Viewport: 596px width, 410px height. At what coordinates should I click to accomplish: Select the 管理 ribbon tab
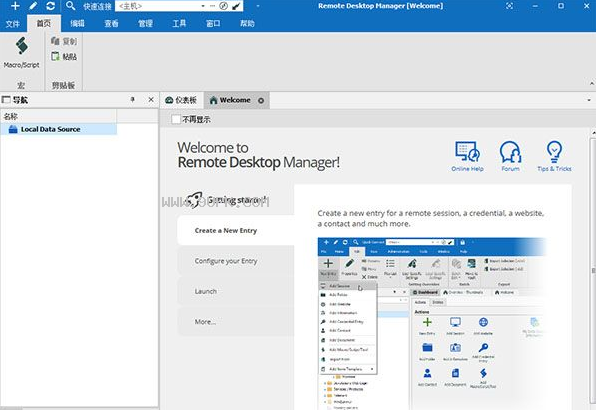[145, 24]
